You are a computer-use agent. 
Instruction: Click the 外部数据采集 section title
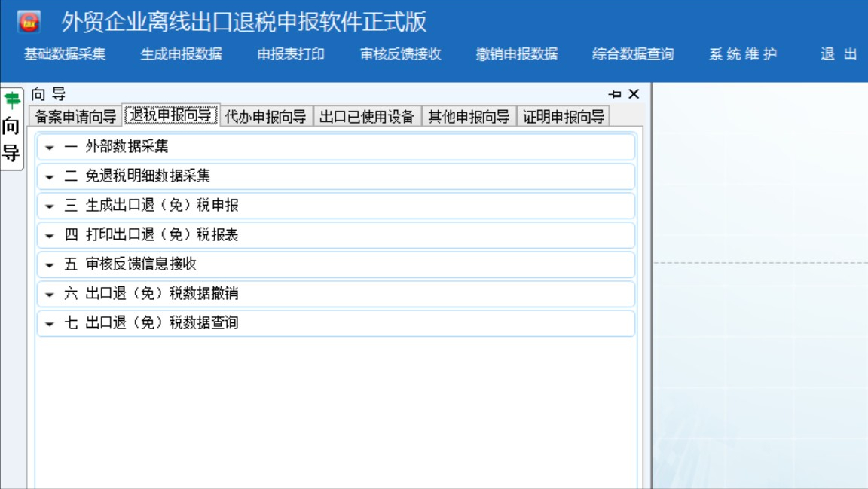click(x=127, y=146)
